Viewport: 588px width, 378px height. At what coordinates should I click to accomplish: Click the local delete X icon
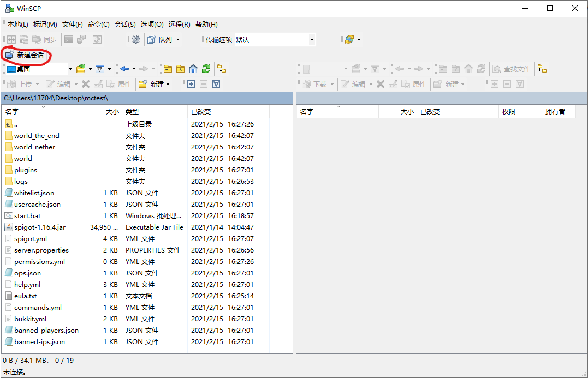coord(86,85)
